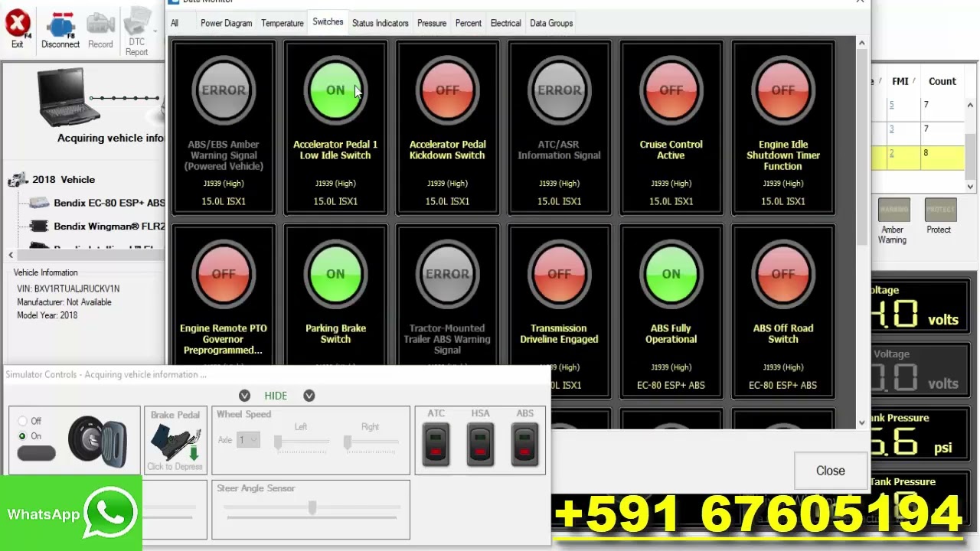Click the Transmission Driveline Engaged OFF indicator
Viewport: 980px width, 551px height.
click(x=559, y=274)
